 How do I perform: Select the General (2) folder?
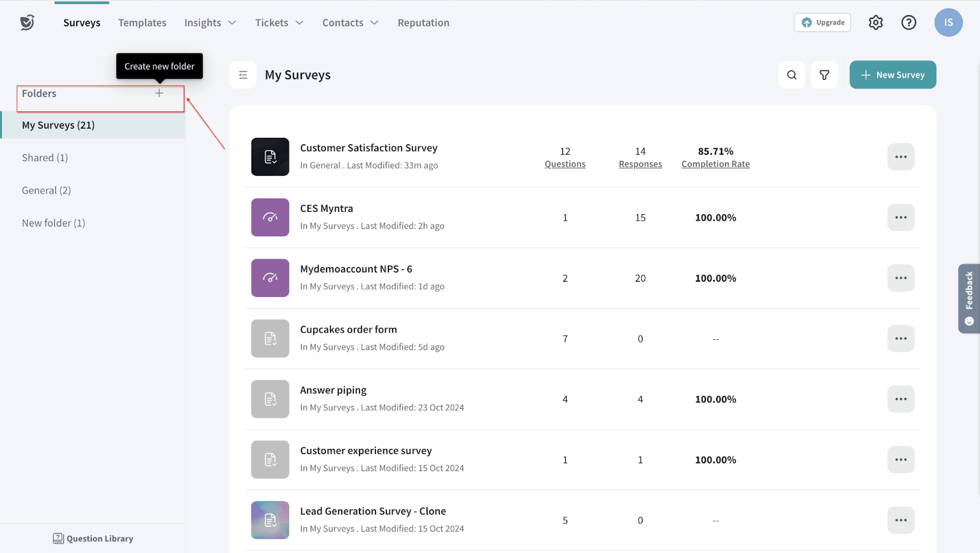(47, 190)
